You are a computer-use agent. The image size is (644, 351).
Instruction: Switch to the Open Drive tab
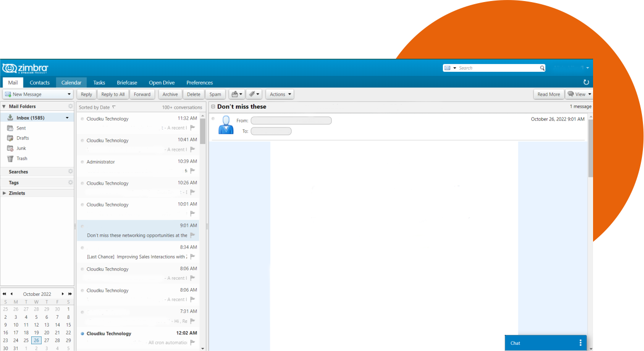pos(162,83)
